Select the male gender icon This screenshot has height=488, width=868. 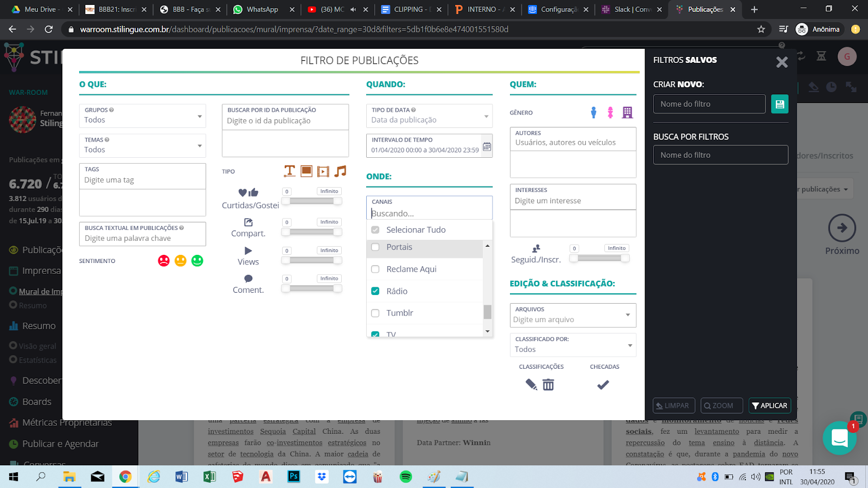593,112
